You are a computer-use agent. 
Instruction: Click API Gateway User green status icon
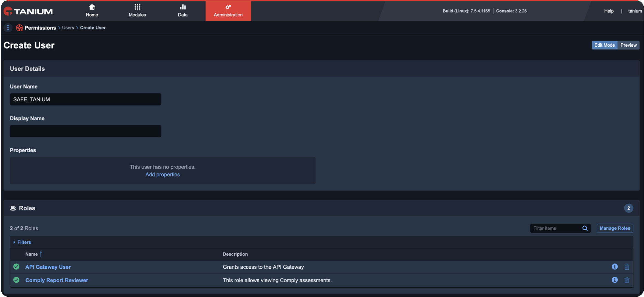click(16, 267)
